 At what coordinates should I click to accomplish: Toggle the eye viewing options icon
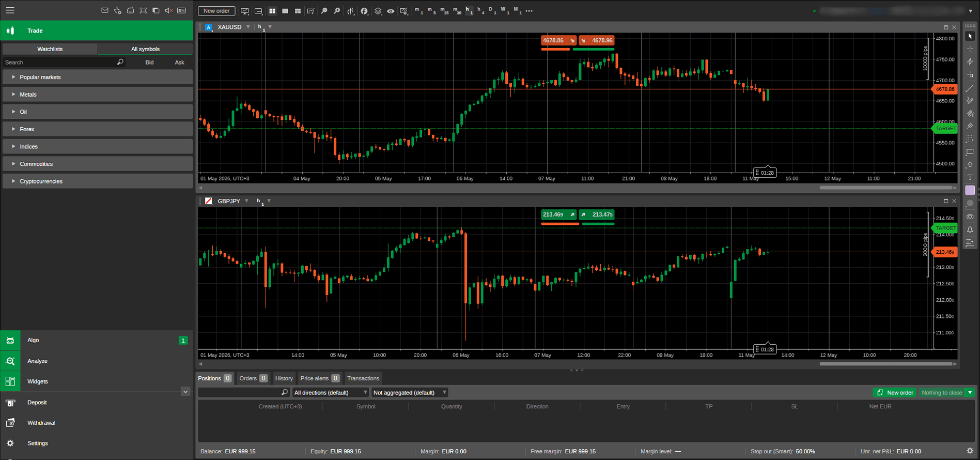tap(391, 11)
